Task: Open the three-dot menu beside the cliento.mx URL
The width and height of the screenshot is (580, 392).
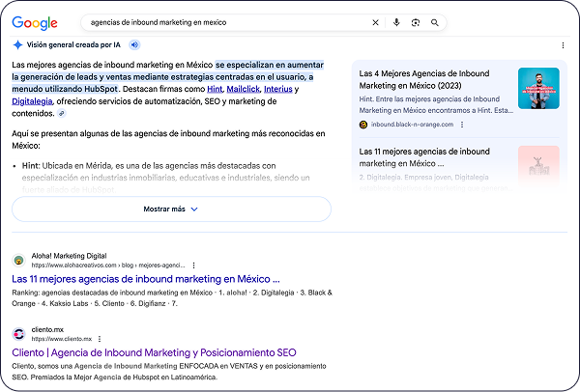Action: pos(100,339)
